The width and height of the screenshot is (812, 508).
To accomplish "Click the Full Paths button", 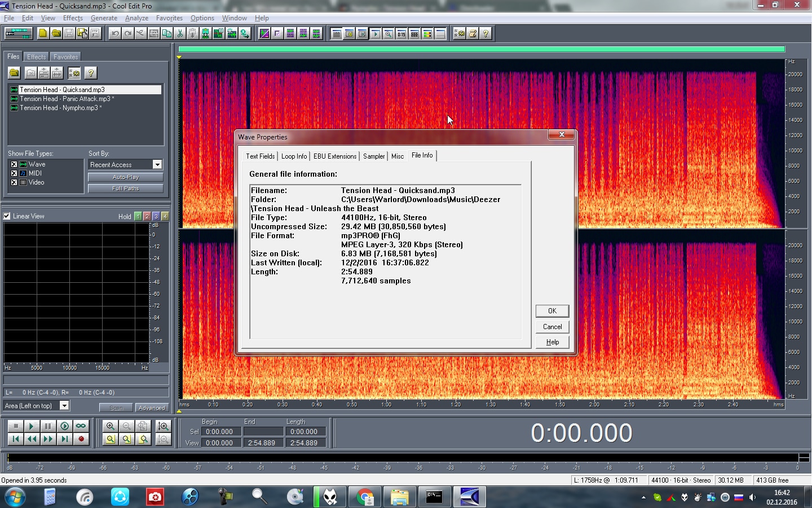I will (126, 189).
